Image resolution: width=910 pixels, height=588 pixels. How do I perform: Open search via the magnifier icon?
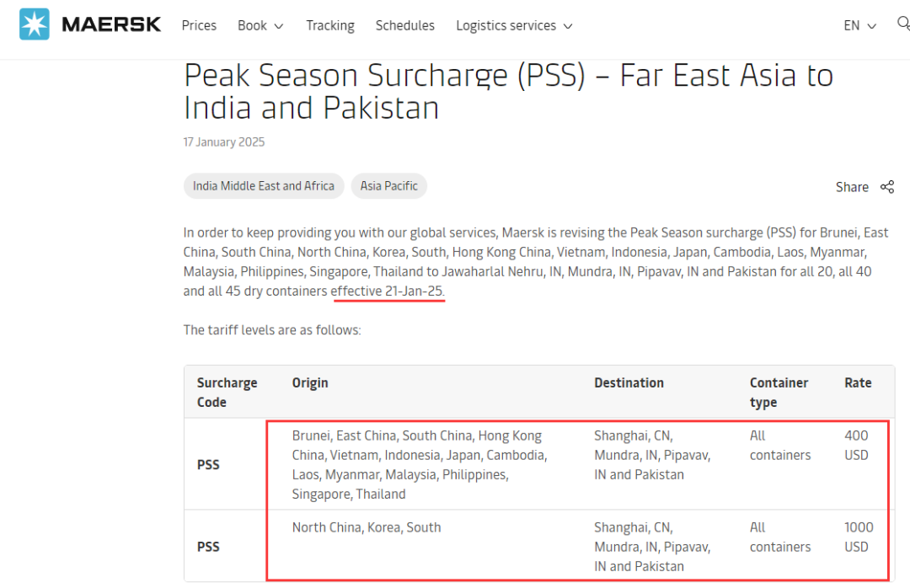point(903,24)
